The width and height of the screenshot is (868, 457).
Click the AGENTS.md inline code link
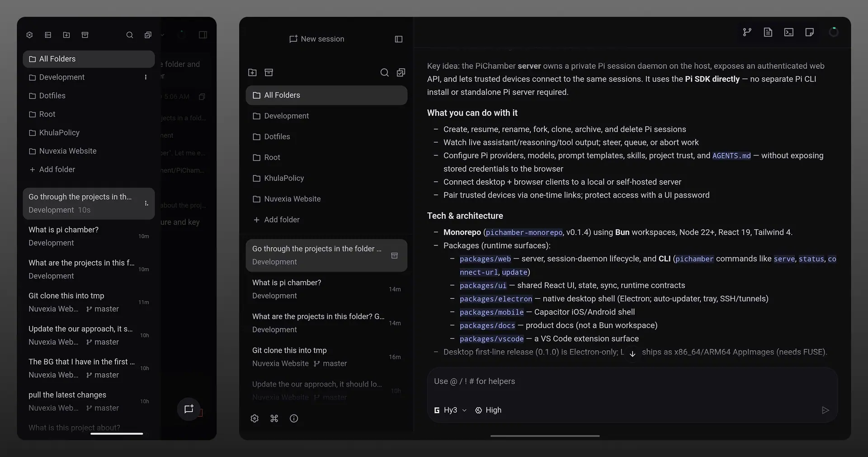(731, 156)
